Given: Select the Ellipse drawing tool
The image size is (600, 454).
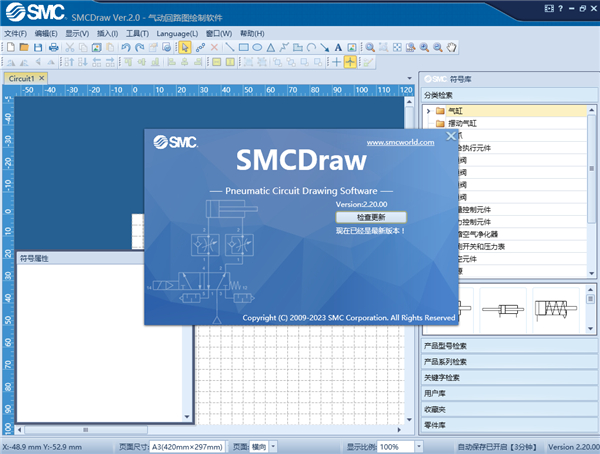Looking at the screenshot, I should 257,47.
